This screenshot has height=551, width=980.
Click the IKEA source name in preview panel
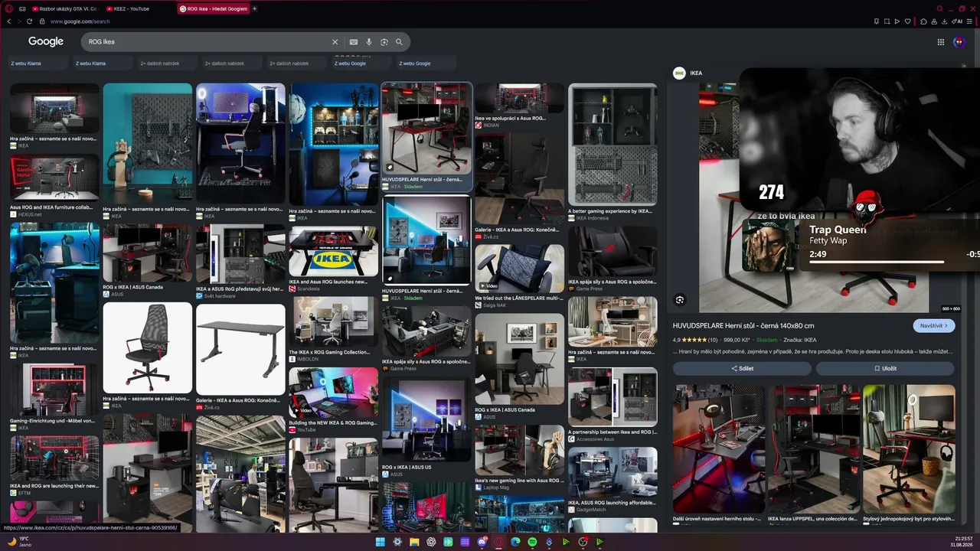[696, 73]
